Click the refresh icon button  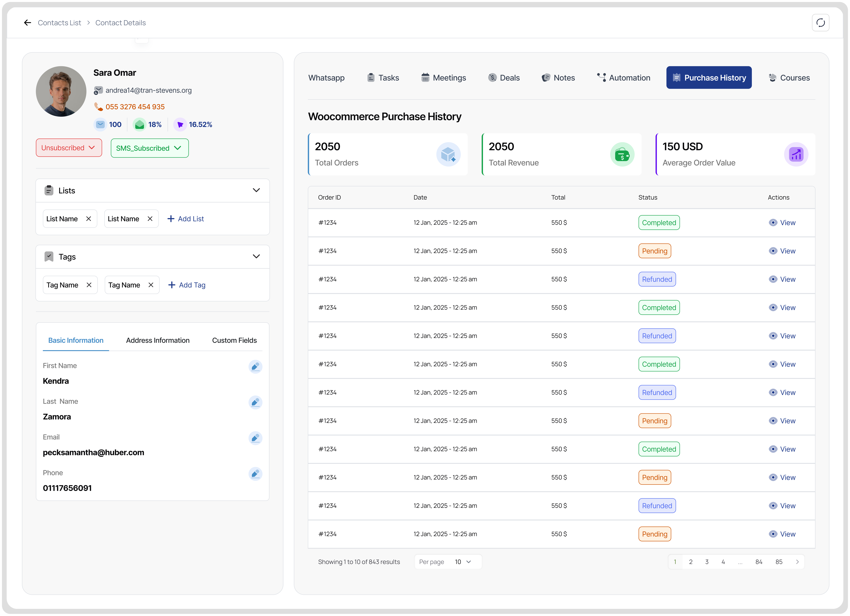820,23
